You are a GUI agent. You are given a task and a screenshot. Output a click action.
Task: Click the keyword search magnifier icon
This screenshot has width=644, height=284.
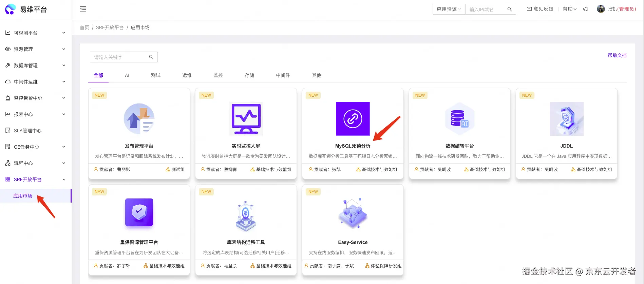151,57
